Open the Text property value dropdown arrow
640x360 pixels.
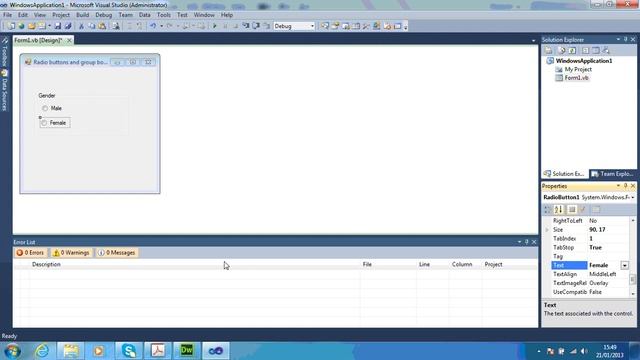click(624, 265)
